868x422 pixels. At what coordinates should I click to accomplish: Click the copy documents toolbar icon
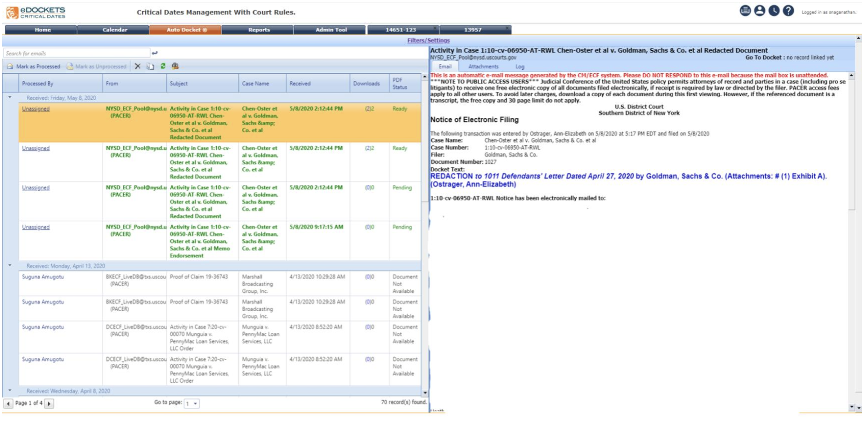(150, 66)
